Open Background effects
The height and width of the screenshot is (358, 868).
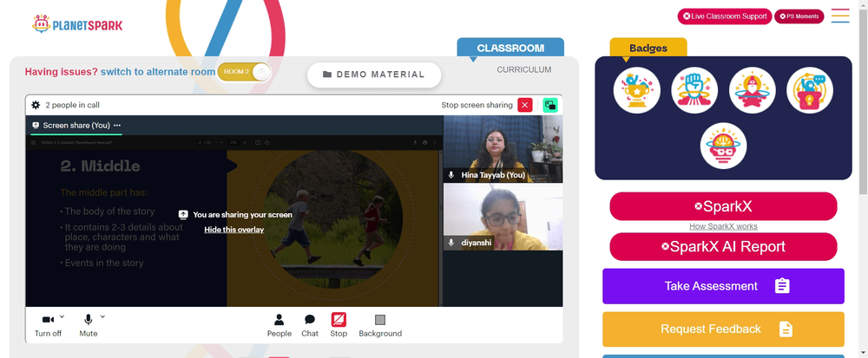pyautogui.click(x=380, y=325)
